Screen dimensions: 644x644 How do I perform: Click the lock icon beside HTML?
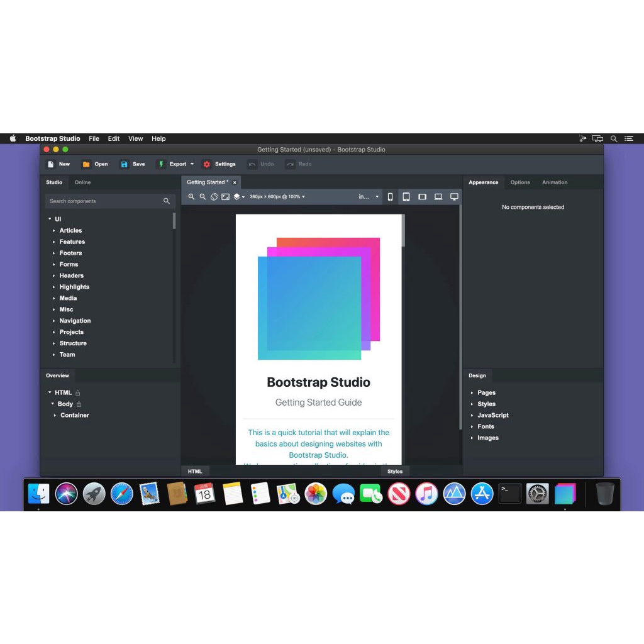tap(77, 393)
